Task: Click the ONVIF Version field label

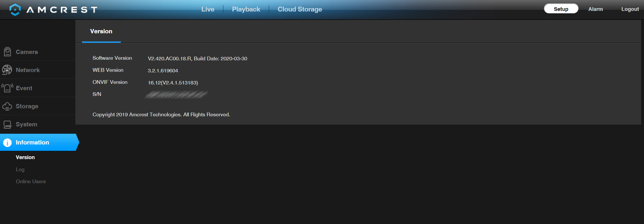Action: click(110, 82)
